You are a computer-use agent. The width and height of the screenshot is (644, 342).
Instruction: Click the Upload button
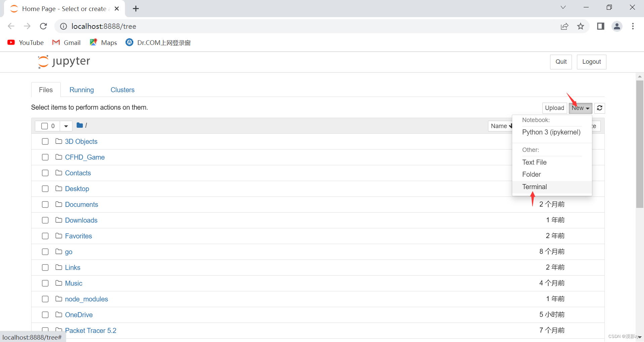[x=554, y=108]
